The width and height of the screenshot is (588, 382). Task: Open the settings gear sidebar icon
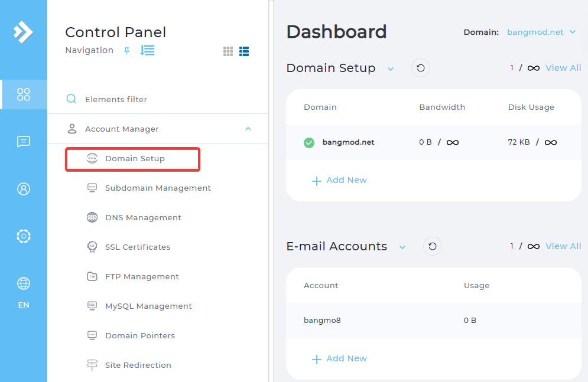coord(24,236)
